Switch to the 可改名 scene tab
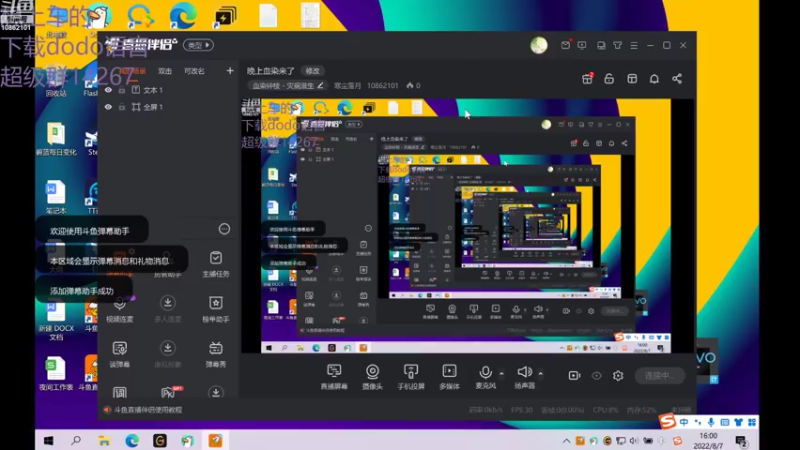 click(194, 71)
